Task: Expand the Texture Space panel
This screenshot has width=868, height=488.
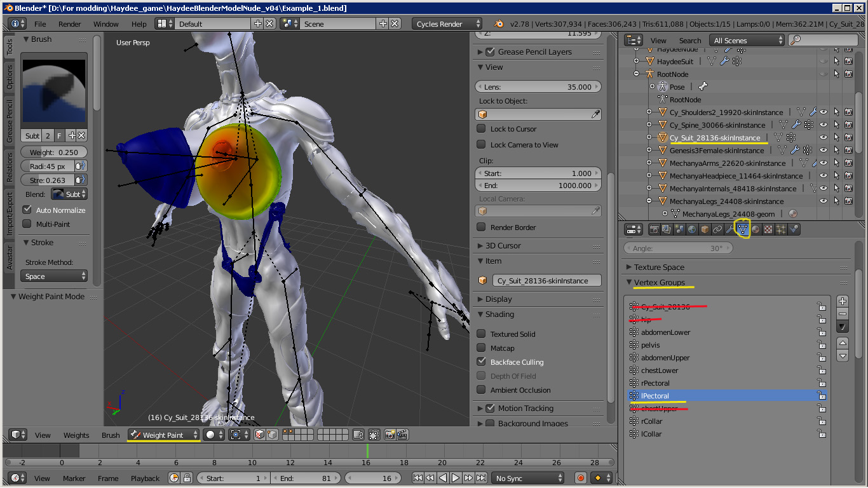Action: coord(659,267)
